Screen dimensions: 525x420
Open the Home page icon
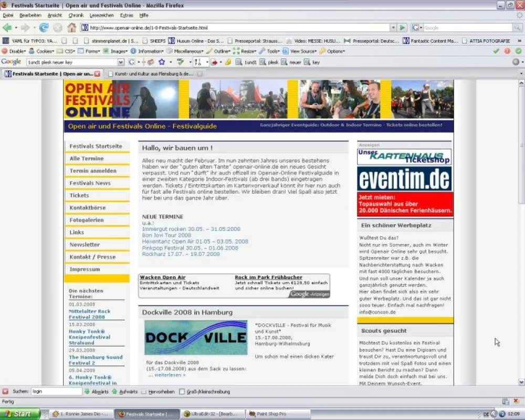[71, 28]
